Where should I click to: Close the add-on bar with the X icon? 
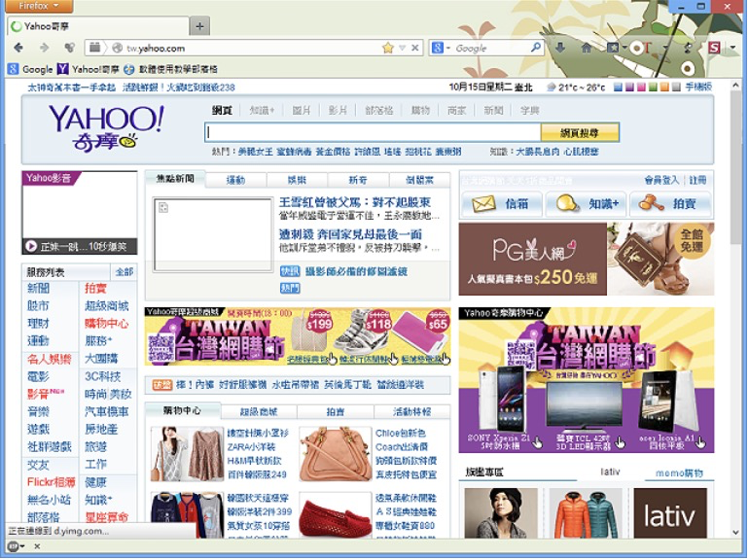point(37,545)
